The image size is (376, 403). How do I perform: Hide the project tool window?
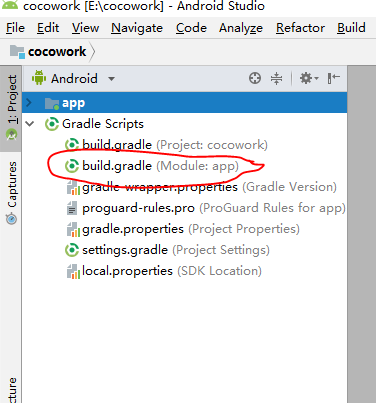coord(333,78)
